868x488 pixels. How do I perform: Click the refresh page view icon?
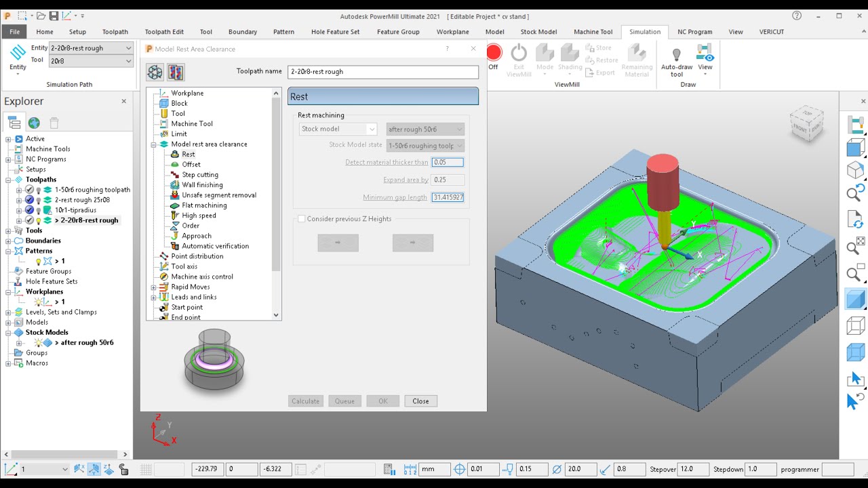(856, 220)
